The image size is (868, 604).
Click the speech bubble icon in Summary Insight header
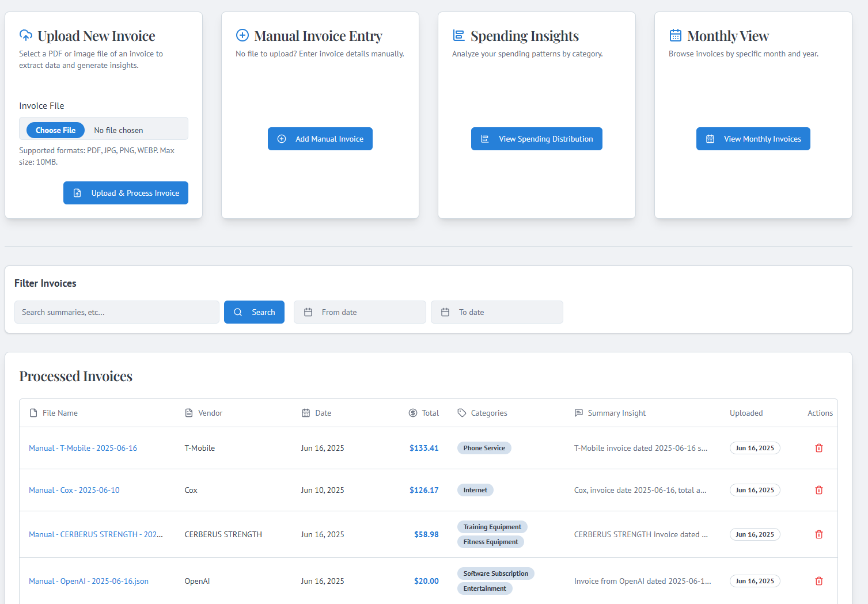(x=579, y=413)
